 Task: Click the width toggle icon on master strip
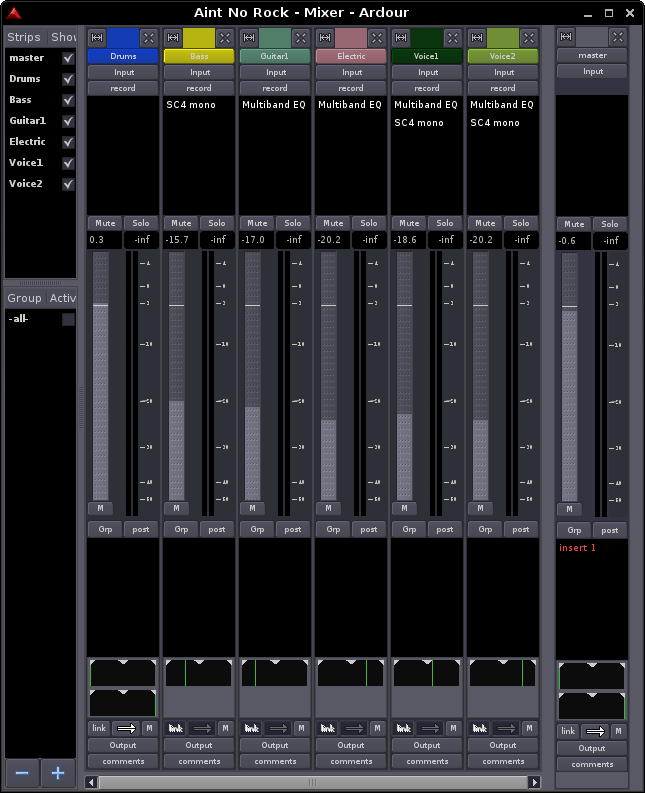tap(566, 36)
